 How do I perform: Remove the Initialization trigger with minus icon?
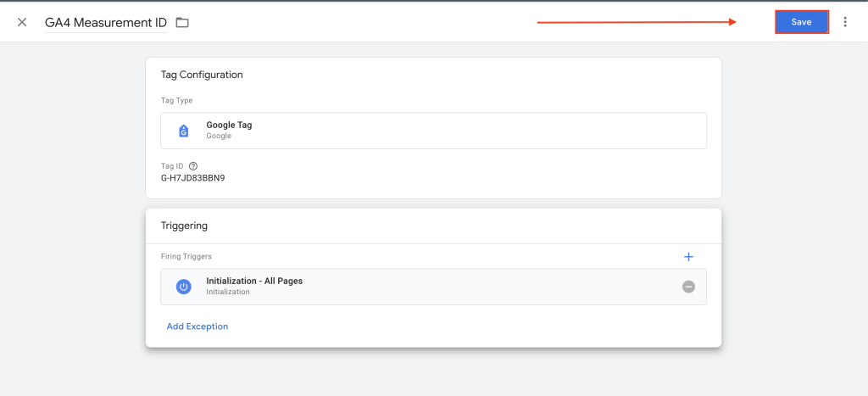tap(688, 287)
